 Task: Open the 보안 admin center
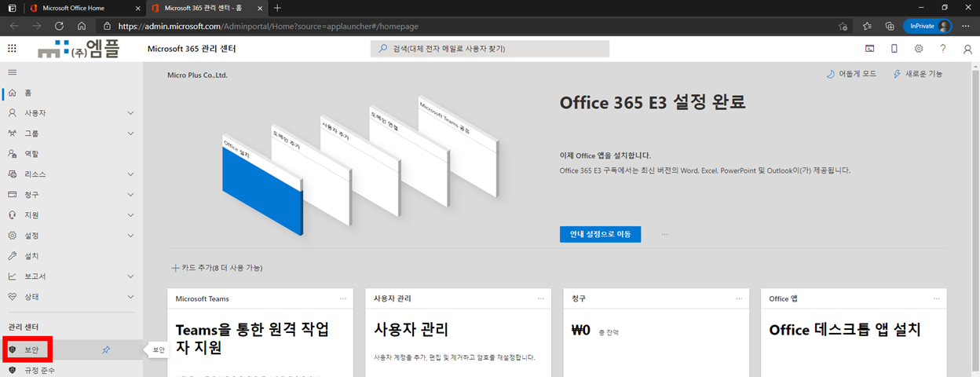pyautogui.click(x=32, y=350)
